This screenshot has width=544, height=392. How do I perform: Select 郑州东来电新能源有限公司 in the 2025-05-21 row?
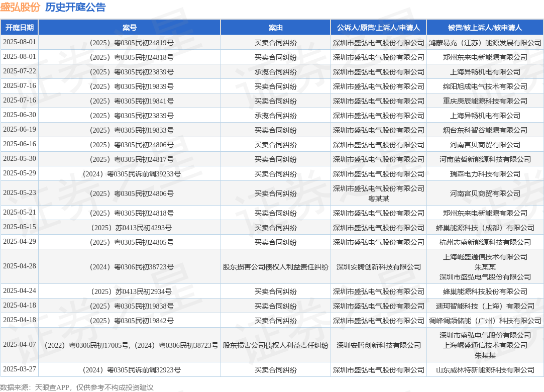click(485, 213)
